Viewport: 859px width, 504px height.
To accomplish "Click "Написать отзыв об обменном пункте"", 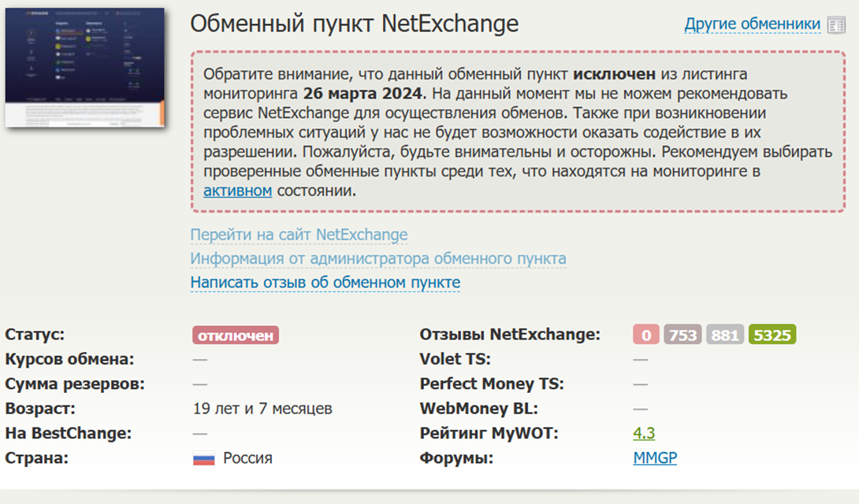I will point(325,282).
